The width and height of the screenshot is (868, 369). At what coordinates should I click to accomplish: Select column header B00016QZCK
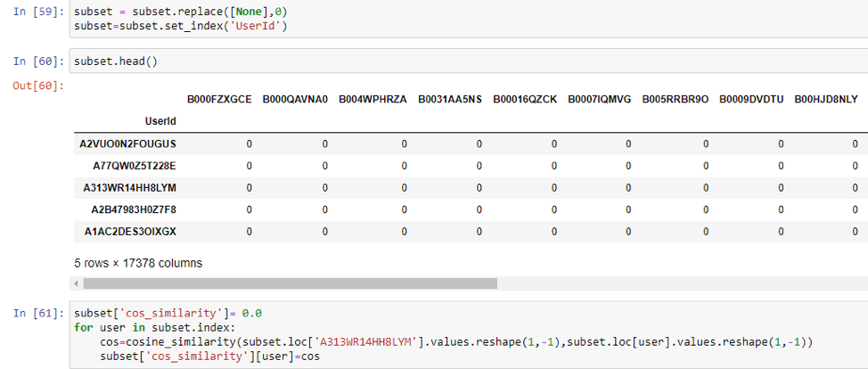(525, 100)
